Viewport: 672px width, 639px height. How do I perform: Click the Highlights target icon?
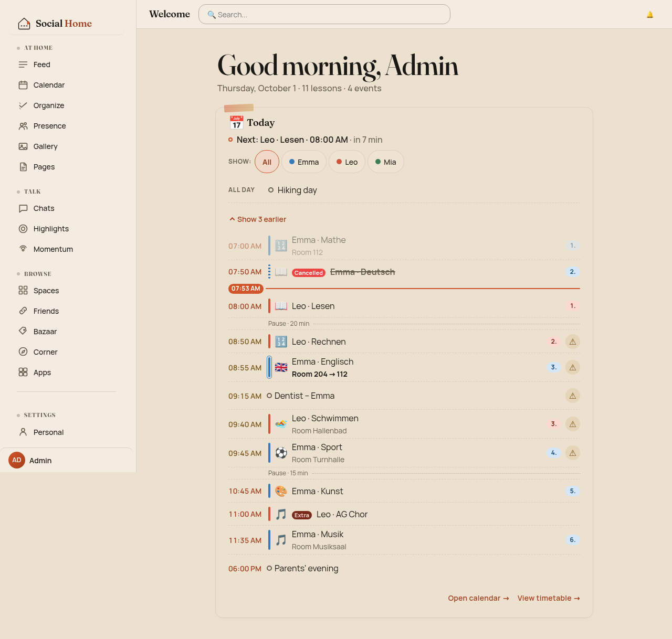pyautogui.click(x=23, y=229)
